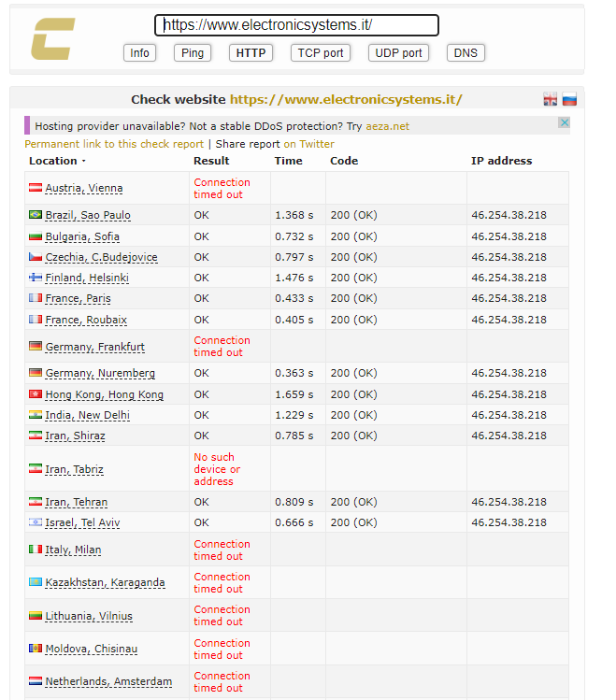This screenshot has width=616, height=700.
Task: Switch language with the UK flag icon
Action: click(551, 100)
